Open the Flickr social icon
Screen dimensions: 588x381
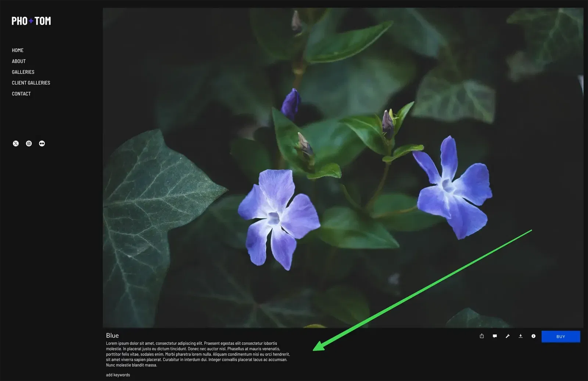(x=42, y=144)
